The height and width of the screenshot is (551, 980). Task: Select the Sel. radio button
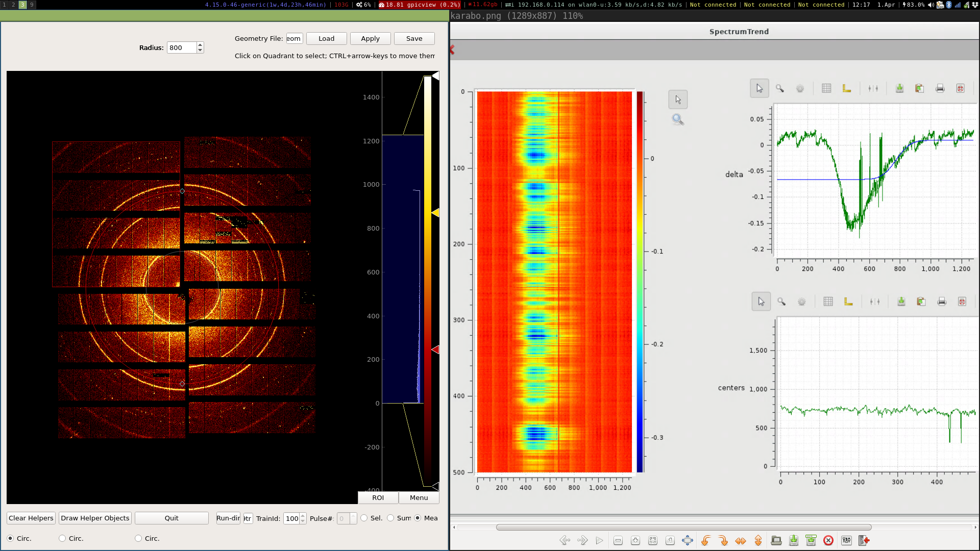coord(364,518)
